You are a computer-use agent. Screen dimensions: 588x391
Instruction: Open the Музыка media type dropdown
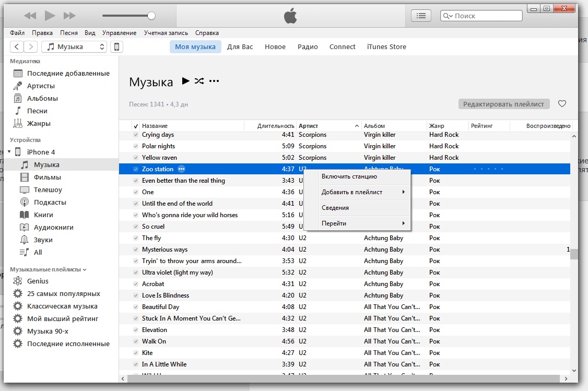(74, 47)
